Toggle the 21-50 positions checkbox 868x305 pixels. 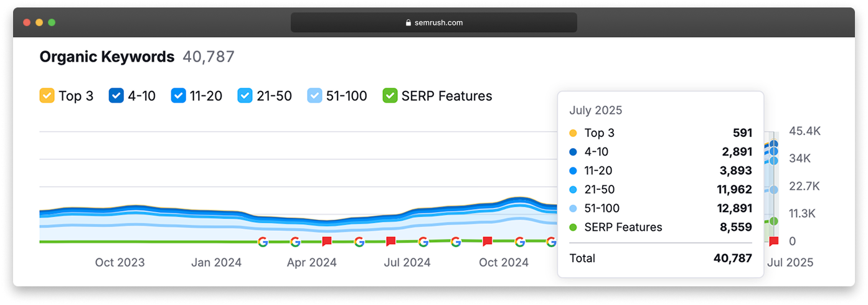click(x=245, y=96)
